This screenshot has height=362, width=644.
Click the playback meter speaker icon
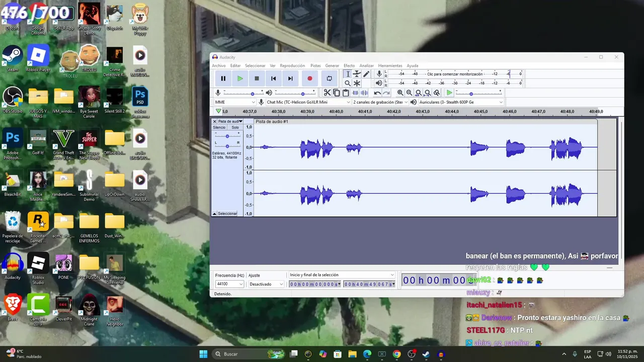click(379, 83)
